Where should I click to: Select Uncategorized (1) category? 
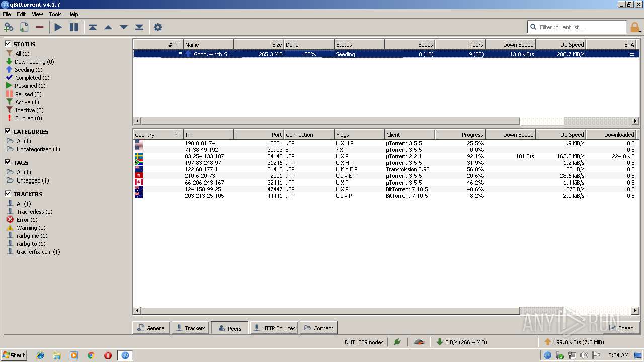pos(33,149)
